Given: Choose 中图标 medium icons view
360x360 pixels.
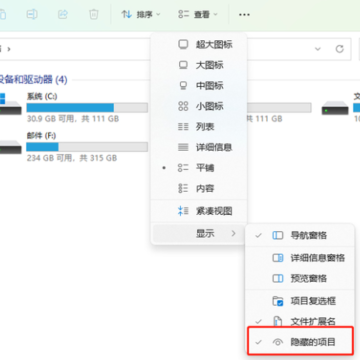Looking at the screenshot, I should tap(199, 86).
